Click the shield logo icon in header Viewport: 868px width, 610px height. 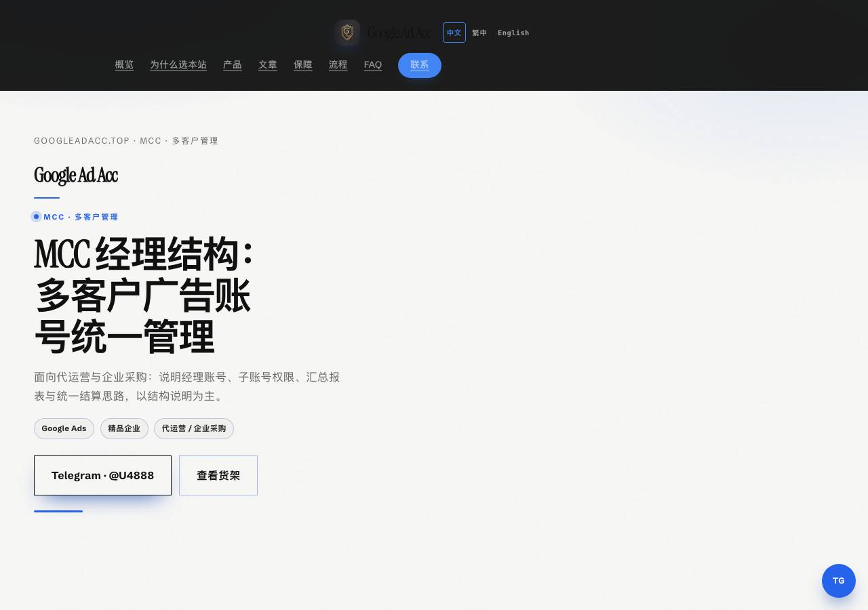347,33
